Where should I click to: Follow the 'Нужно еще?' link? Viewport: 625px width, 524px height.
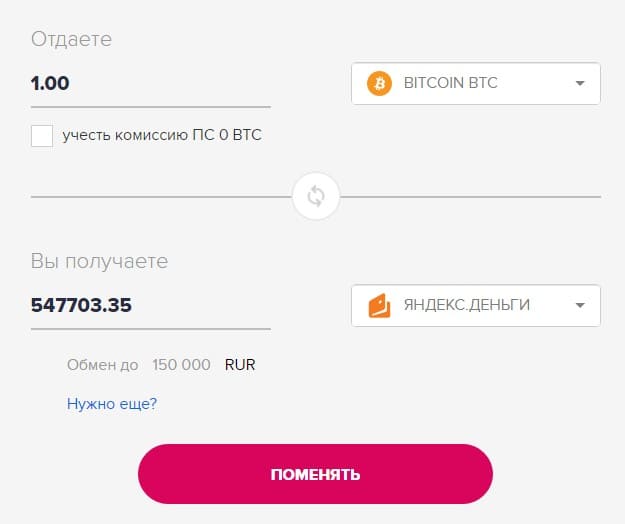click(x=112, y=404)
